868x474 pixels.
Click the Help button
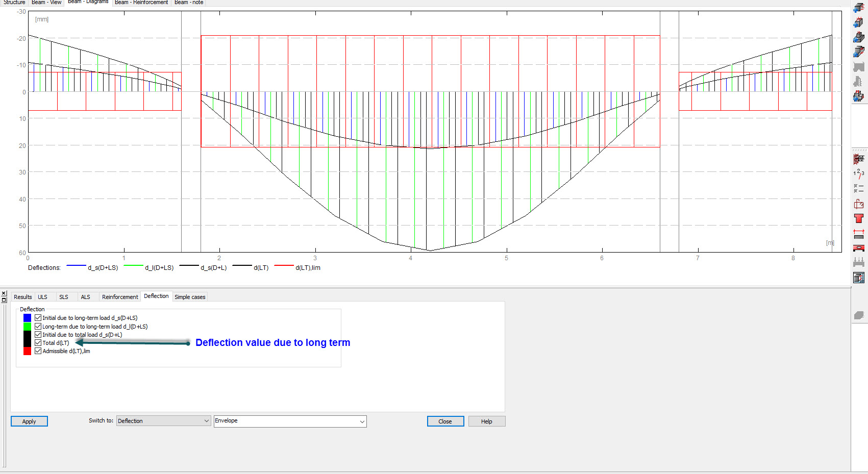(x=487, y=421)
